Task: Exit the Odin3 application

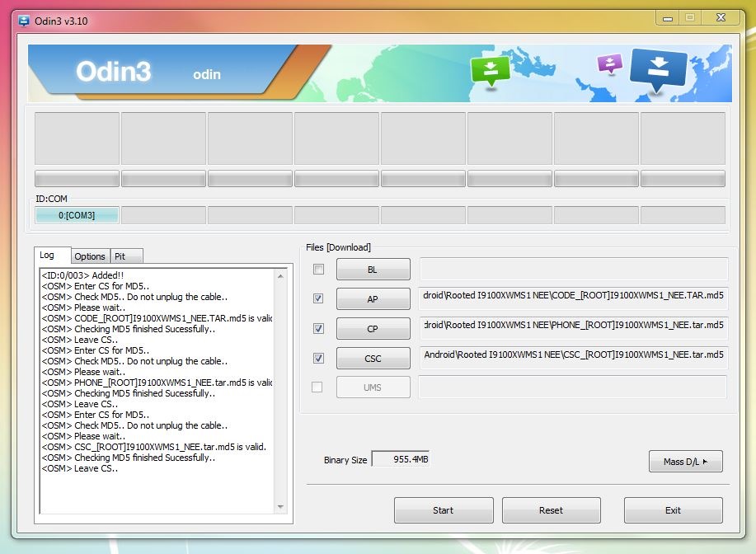Action: pos(673,510)
